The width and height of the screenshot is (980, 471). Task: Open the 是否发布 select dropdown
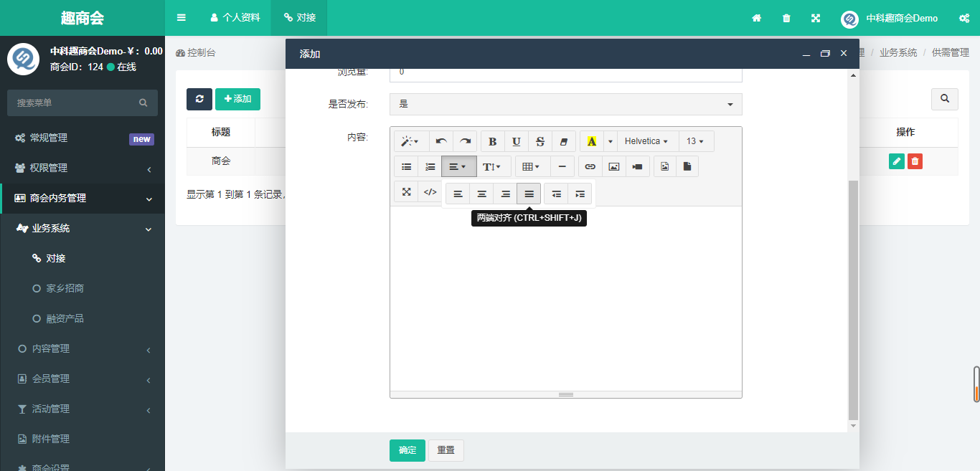coord(565,104)
